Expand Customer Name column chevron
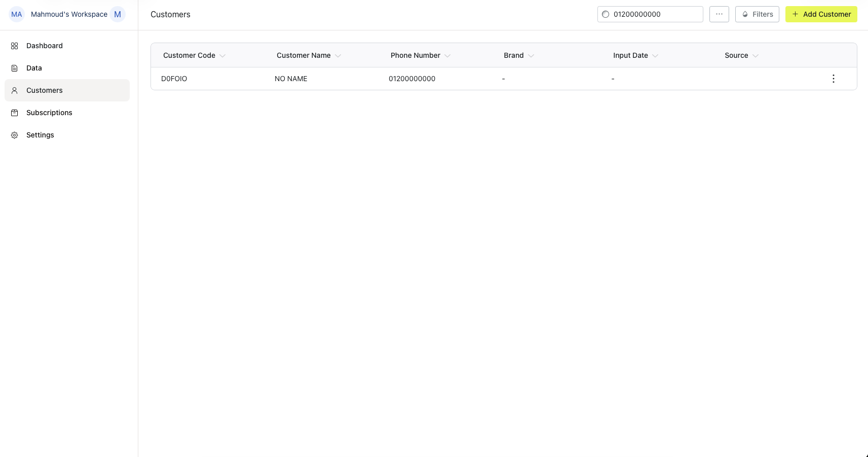This screenshot has width=868, height=457. [x=338, y=56]
